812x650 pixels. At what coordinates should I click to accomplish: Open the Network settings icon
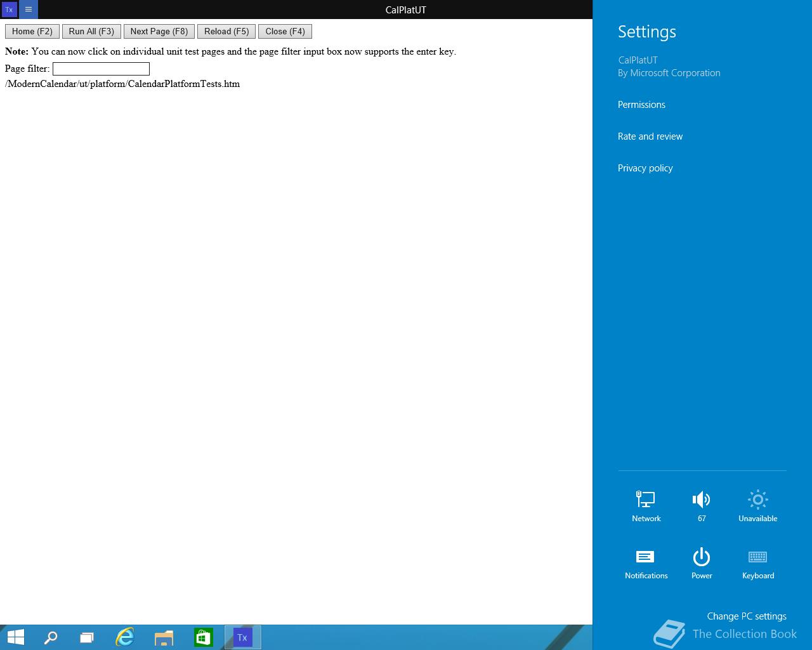646,506
